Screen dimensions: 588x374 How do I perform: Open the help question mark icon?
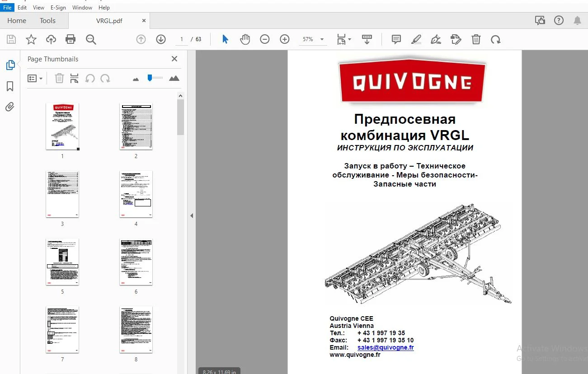pos(559,20)
